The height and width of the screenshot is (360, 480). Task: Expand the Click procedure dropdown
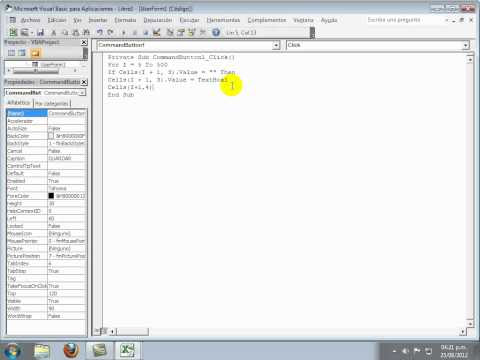click(466, 45)
